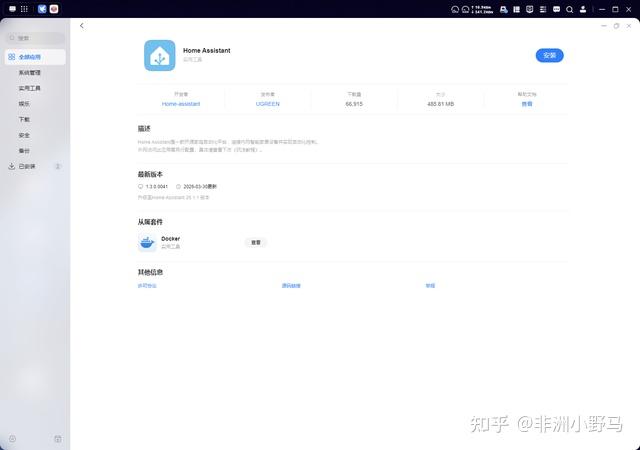Click the blue Install button
The width and height of the screenshot is (640, 450).
click(549, 56)
